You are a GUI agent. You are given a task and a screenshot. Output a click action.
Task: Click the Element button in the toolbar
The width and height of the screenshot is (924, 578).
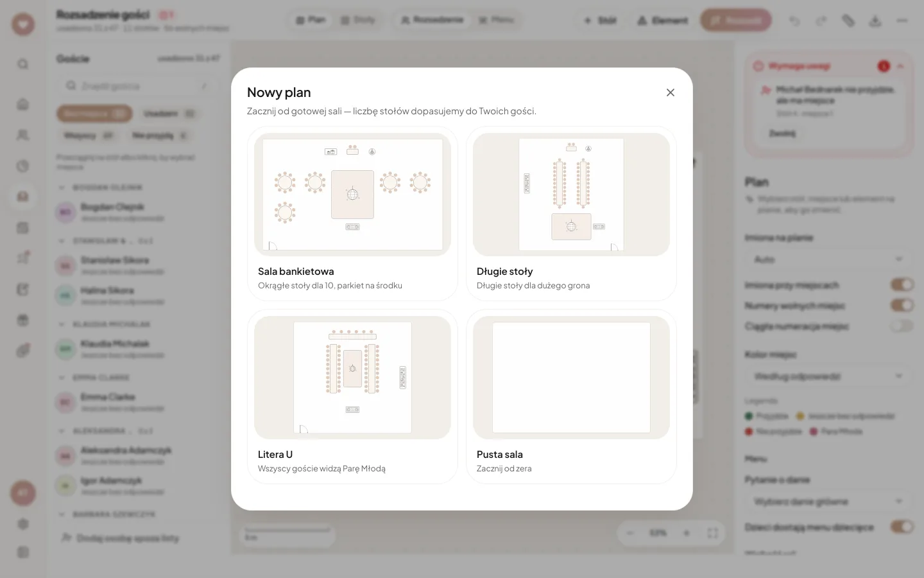click(x=662, y=21)
